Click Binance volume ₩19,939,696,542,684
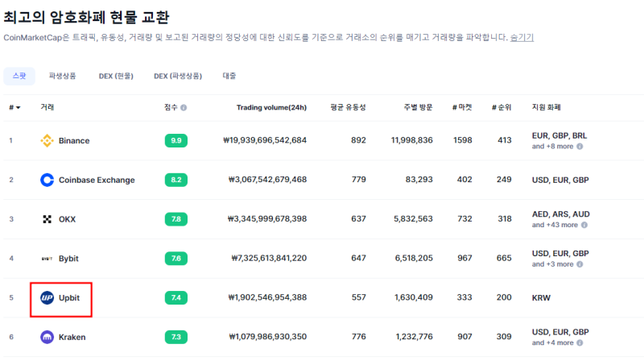 coord(265,140)
